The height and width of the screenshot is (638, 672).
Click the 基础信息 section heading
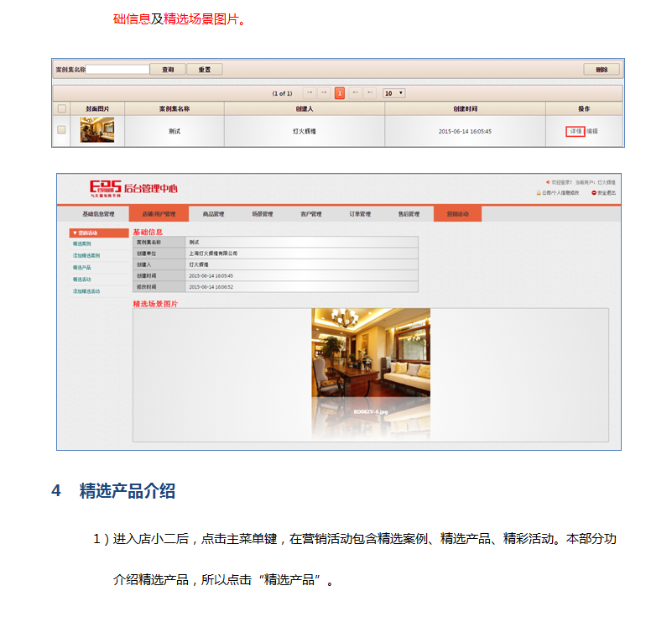[x=148, y=232]
